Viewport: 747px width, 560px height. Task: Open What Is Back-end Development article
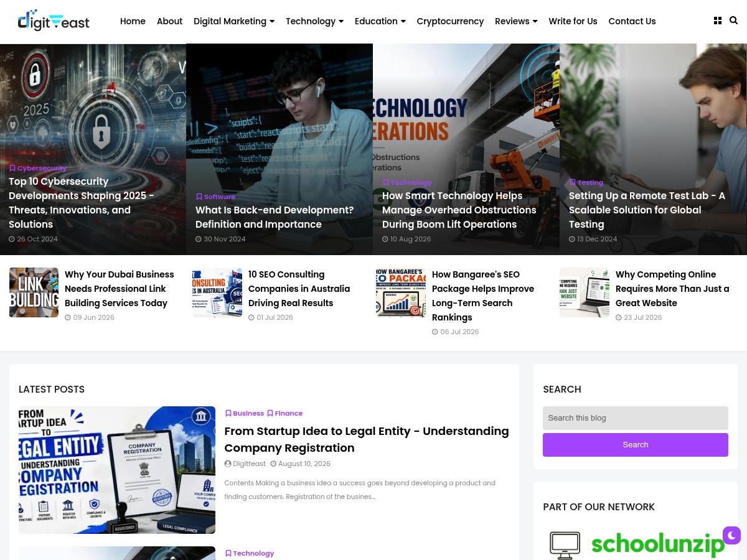coord(275,217)
